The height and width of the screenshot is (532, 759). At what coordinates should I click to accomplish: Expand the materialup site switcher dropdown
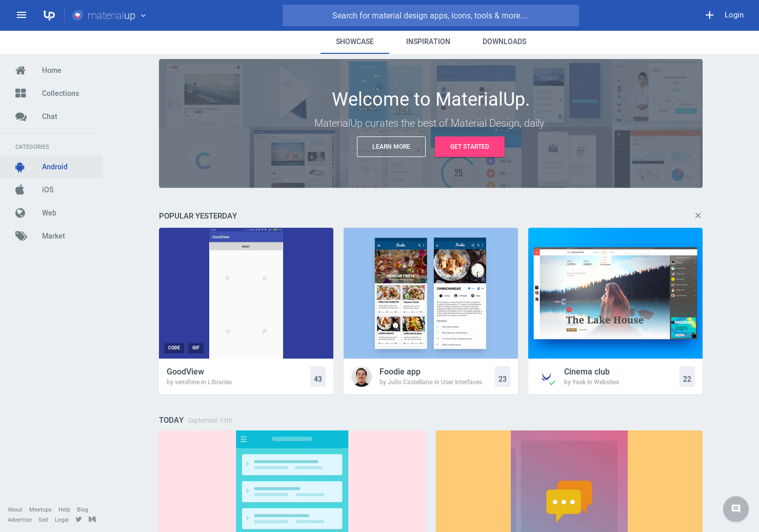coord(143,16)
